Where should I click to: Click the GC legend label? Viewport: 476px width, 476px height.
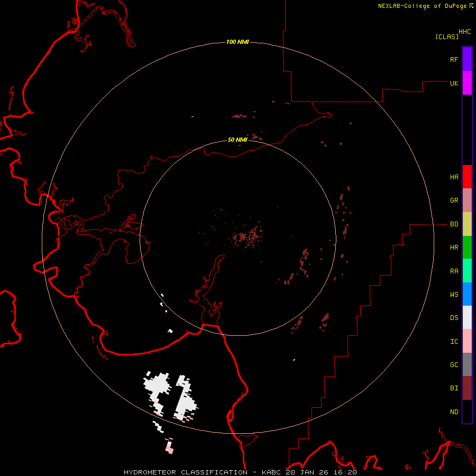click(x=454, y=365)
